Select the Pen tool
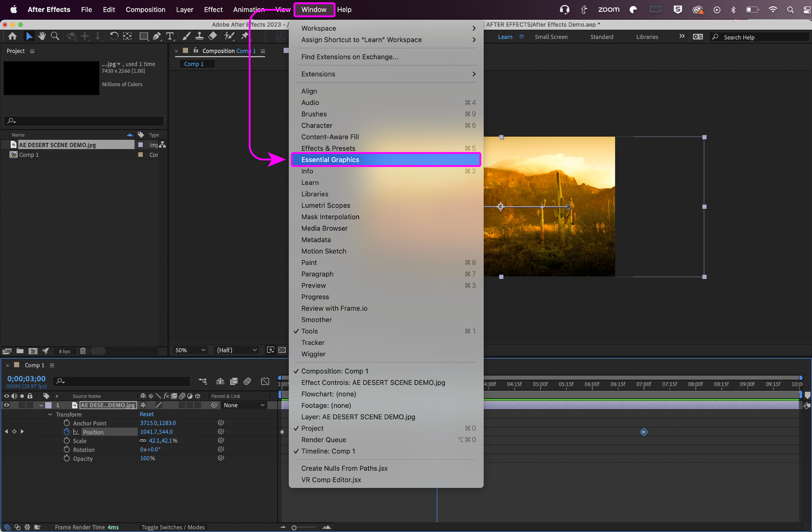The height and width of the screenshot is (532, 812). 157,36
